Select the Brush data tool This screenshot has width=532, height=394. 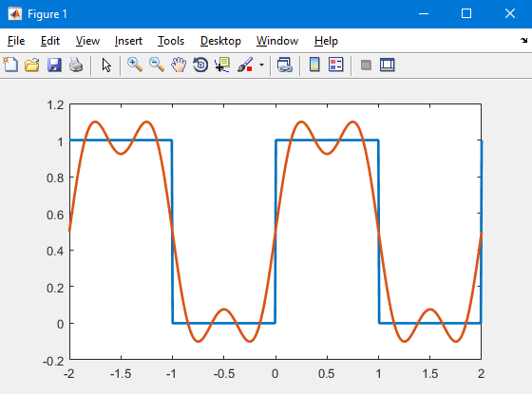tap(245, 65)
